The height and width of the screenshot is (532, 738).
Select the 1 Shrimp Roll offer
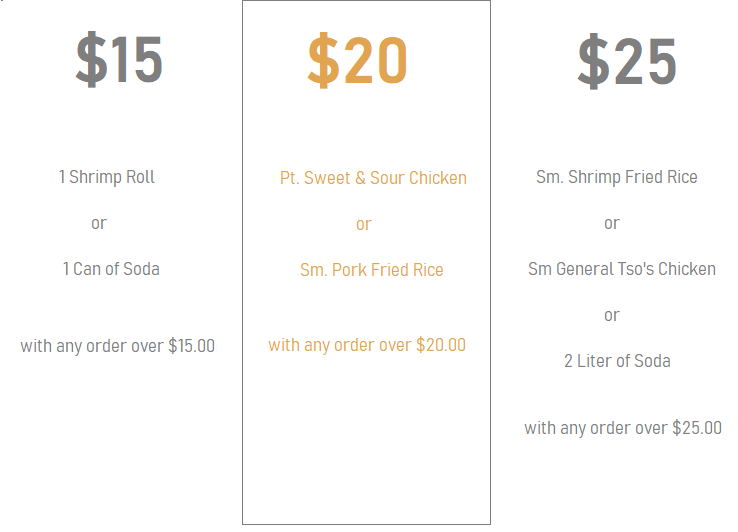point(107,177)
